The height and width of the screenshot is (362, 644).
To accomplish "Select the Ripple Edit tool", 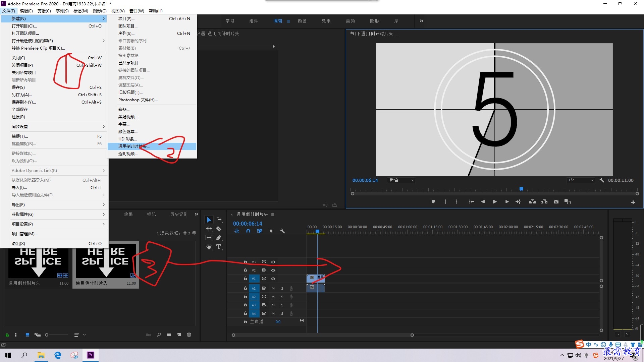I will pos(209,229).
